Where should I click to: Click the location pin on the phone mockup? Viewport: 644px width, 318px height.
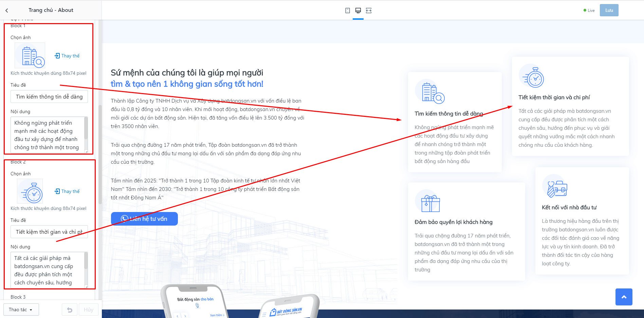pyautogui.click(x=197, y=306)
